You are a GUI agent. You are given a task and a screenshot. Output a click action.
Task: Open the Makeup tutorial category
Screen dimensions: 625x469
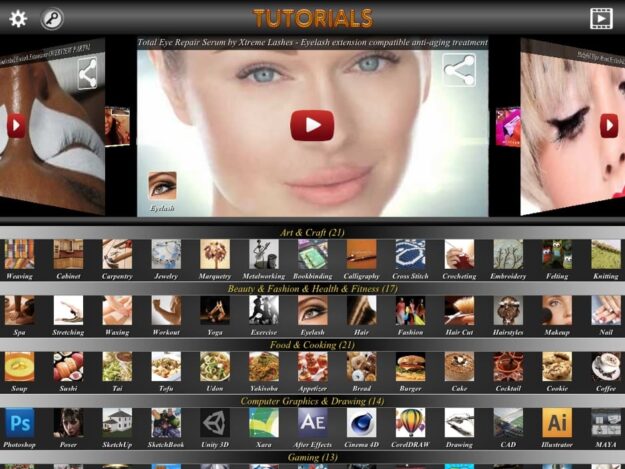click(x=557, y=310)
